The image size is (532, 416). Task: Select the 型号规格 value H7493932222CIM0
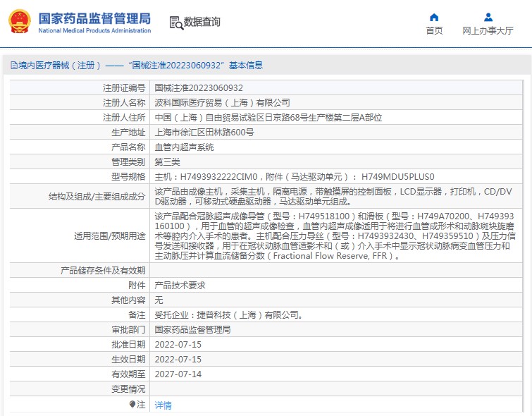[x=295, y=176]
